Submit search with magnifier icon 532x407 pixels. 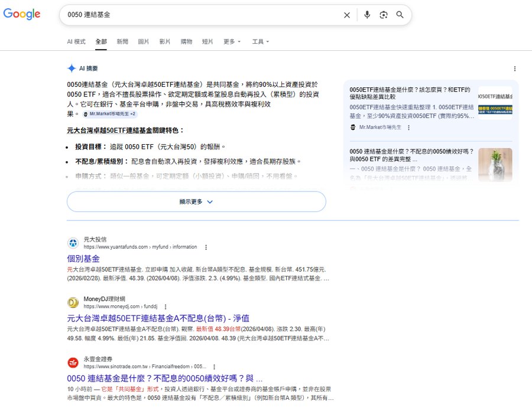tap(400, 15)
